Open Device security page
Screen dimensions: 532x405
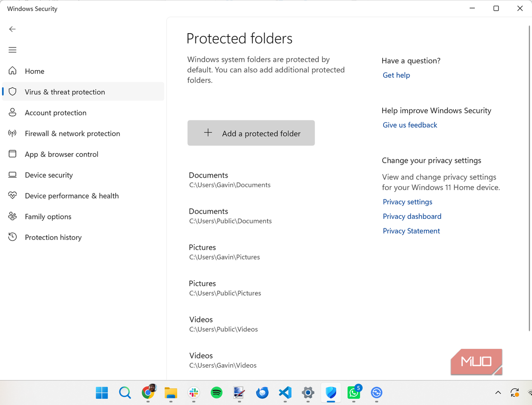coord(83,175)
